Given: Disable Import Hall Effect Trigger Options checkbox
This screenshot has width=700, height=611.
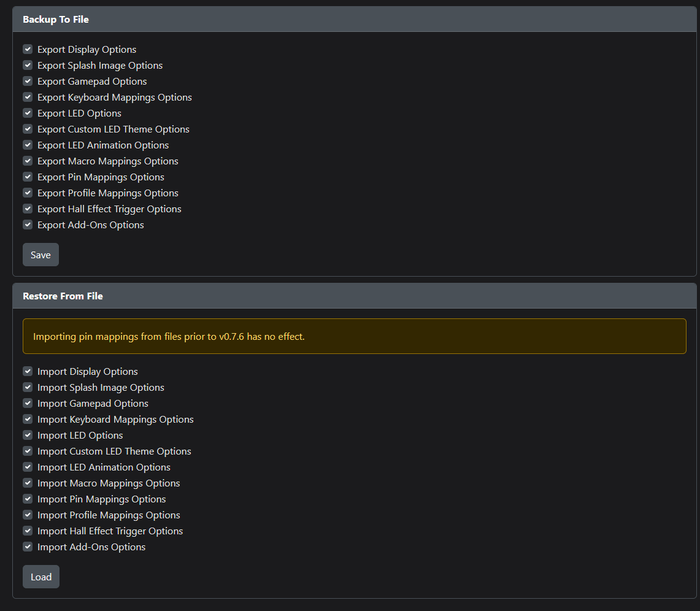Looking at the screenshot, I should (x=28, y=531).
